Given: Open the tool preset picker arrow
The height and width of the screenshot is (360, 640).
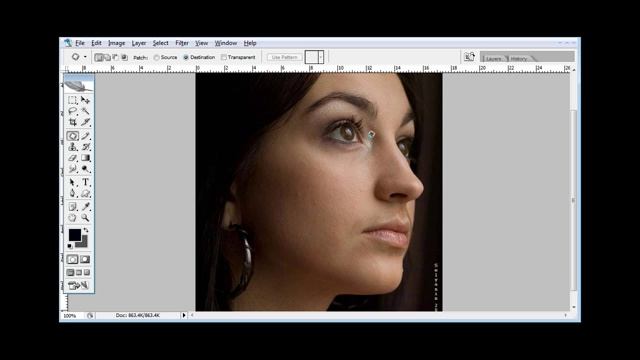Looking at the screenshot, I should (x=85, y=57).
